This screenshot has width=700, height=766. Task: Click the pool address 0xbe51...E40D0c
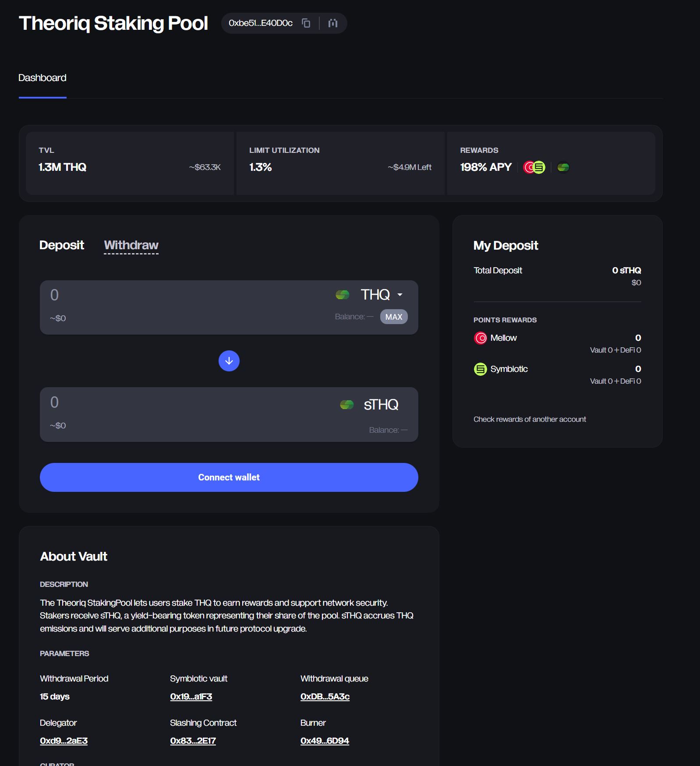click(x=261, y=23)
